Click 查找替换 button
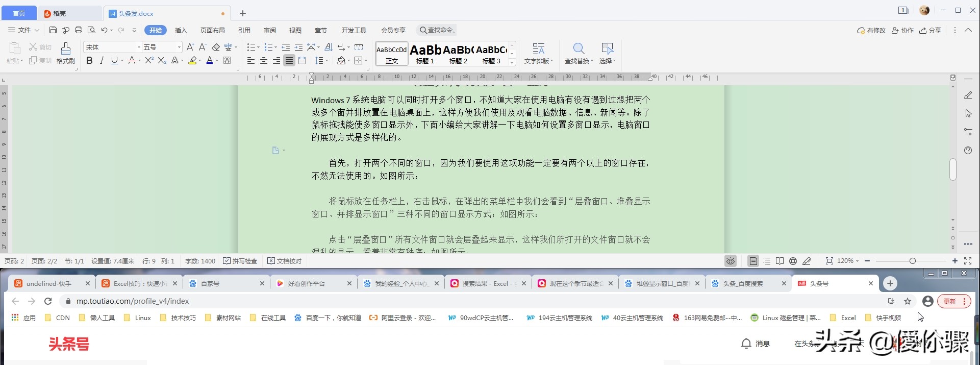 click(579, 54)
